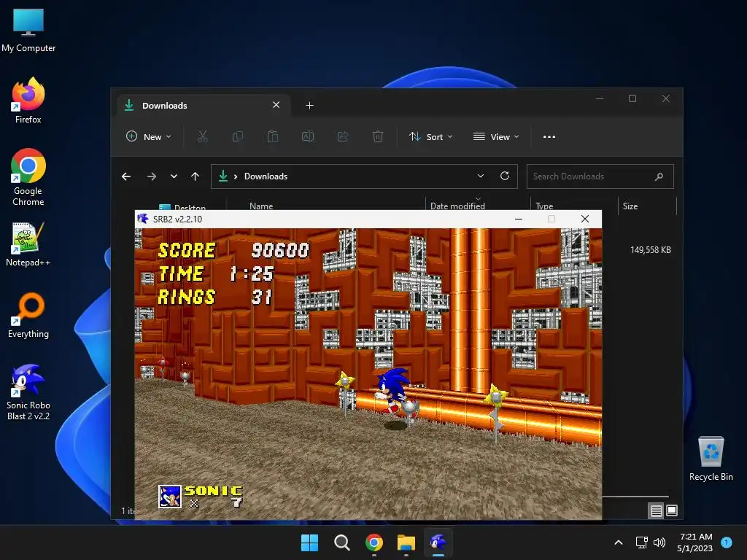Open the clock showing 7:21 AM
The width and height of the screenshot is (747, 560).
click(x=695, y=542)
